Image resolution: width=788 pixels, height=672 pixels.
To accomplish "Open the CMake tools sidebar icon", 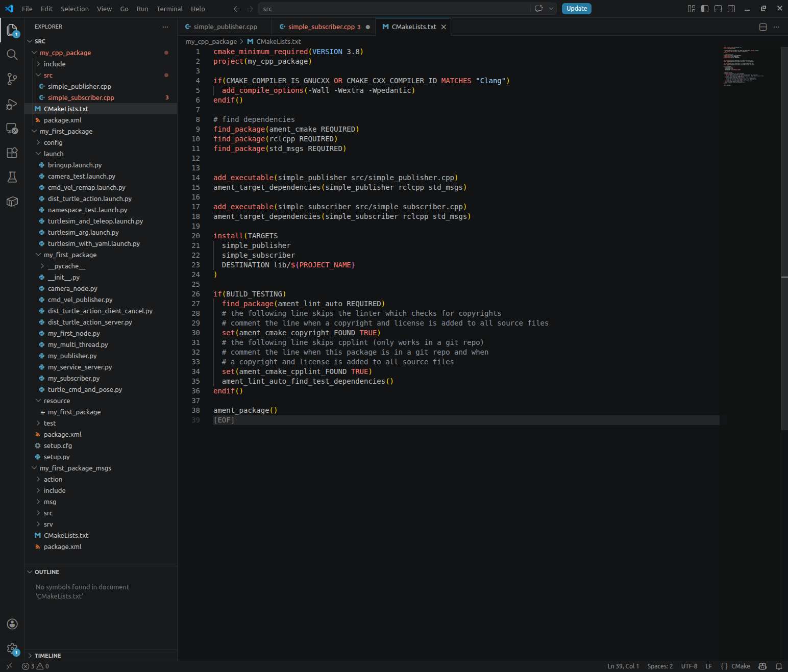I will [x=12, y=202].
